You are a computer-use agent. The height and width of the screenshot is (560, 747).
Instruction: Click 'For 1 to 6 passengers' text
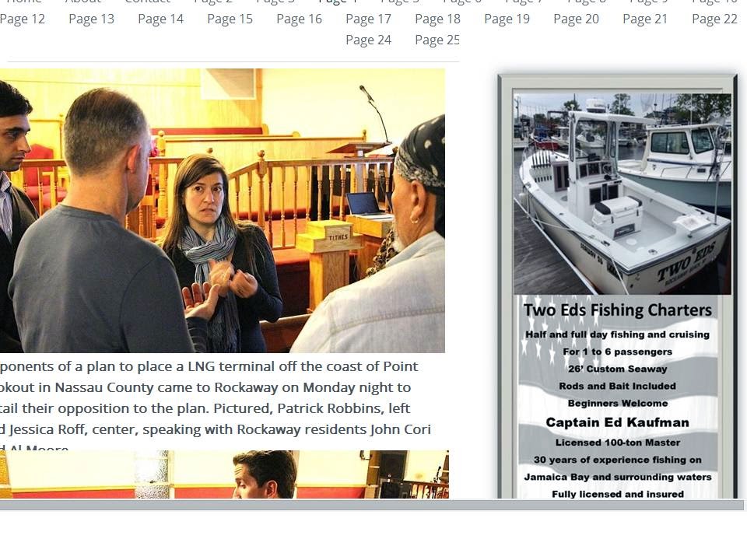tap(617, 352)
